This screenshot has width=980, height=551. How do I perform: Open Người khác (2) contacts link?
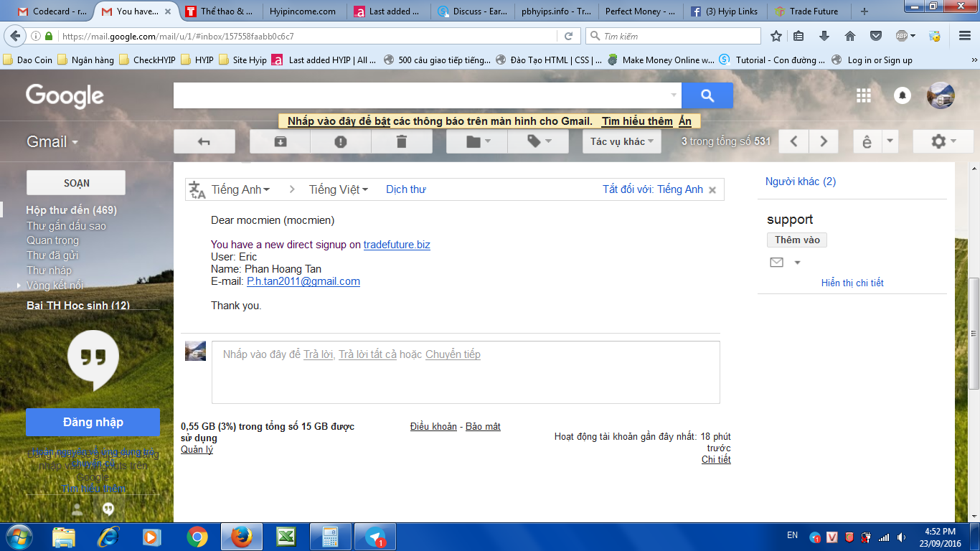point(801,182)
